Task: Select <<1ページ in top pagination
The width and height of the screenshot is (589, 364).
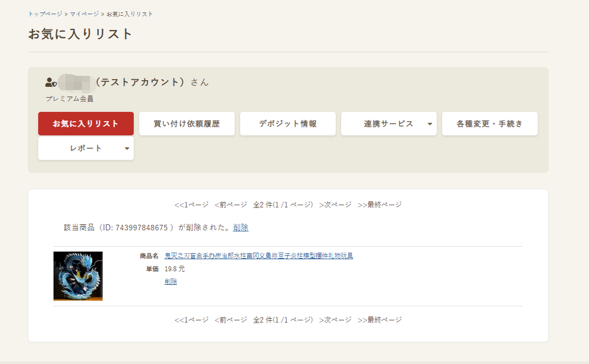Action: tap(191, 204)
